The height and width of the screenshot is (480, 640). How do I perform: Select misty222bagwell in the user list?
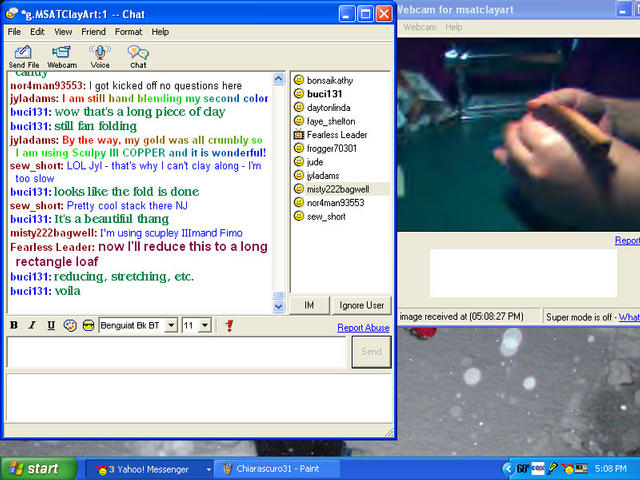(338, 189)
